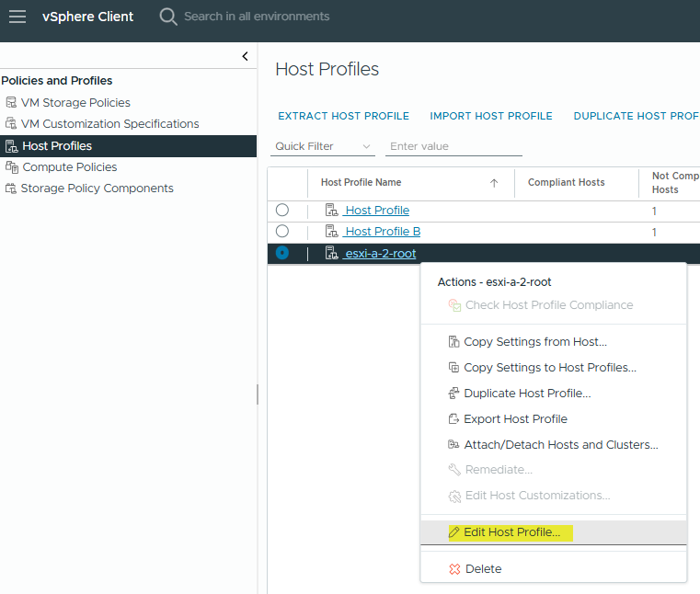
Task: Click the red Delete icon
Action: [x=454, y=569]
